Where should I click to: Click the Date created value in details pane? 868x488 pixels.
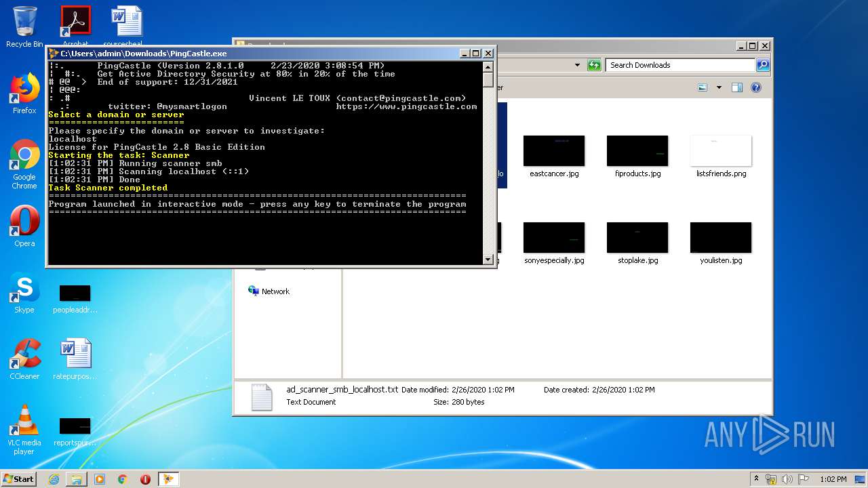pyautogui.click(x=623, y=390)
